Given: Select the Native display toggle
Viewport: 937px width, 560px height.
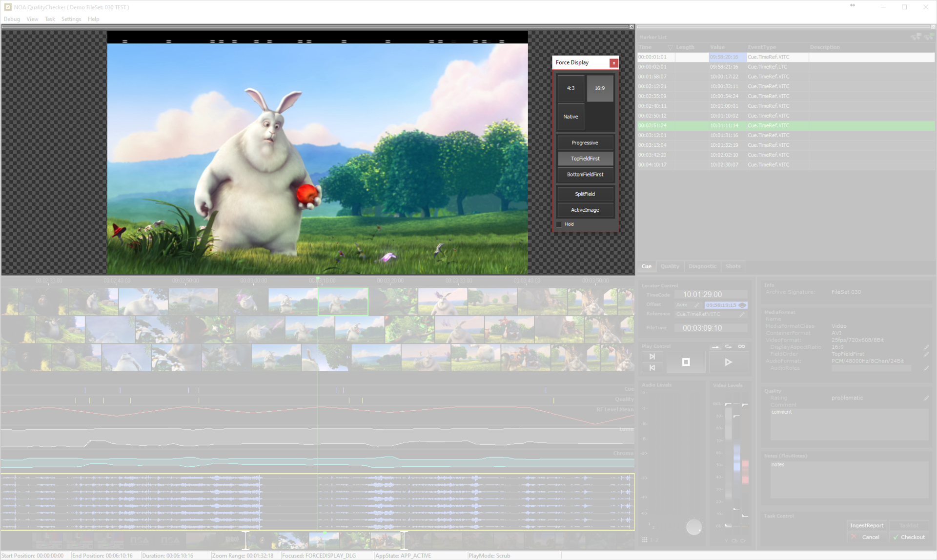Looking at the screenshot, I should coord(570,117).
